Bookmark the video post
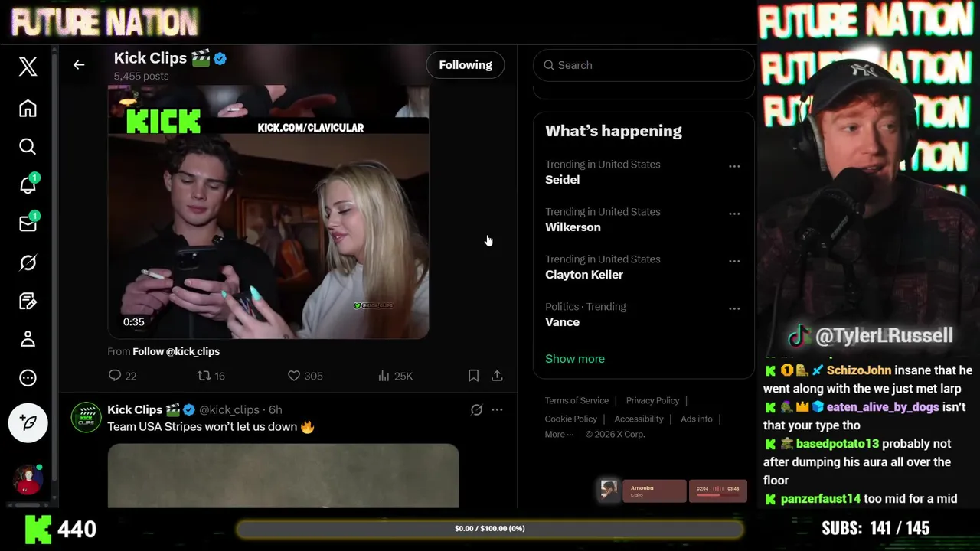 pos(474,376)
